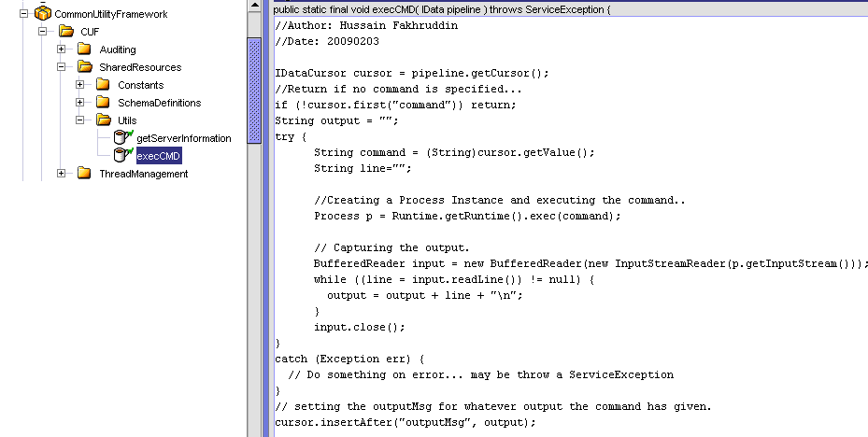Click the BufferedReader input declaration line

pos(591,263)
